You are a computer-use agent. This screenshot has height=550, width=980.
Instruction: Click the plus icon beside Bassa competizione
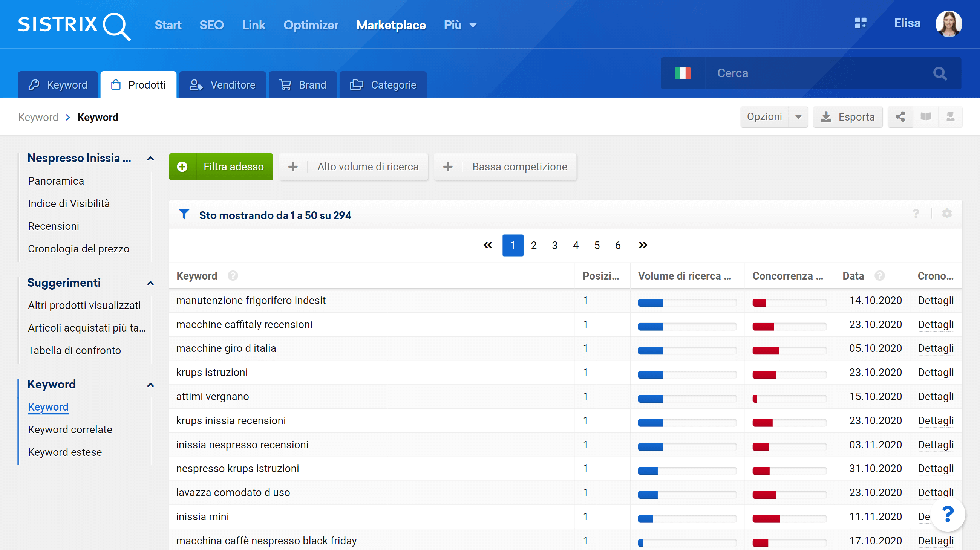pyautogui.click(x=448, y=167)
